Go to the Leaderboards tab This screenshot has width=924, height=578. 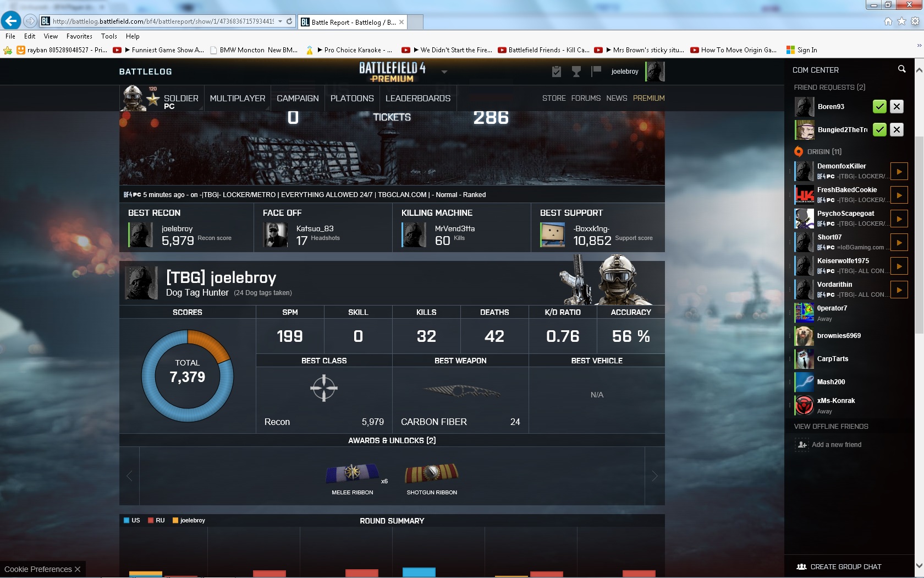coord(418,98)
